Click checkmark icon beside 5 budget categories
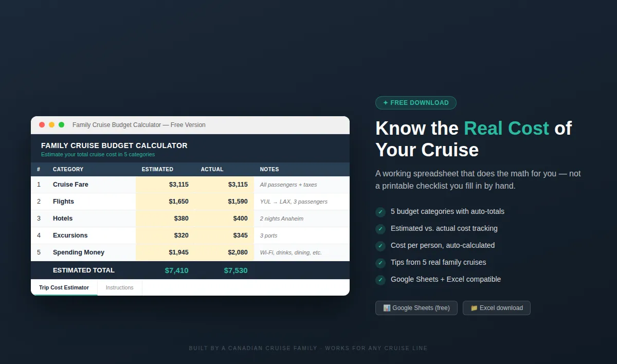The width and height of the screenshot is (617, 364). tap(380, 212)
